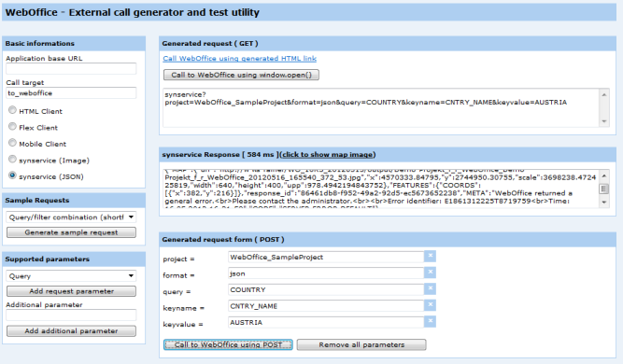Focus the Additional parameter text field
The image size is (623, 364).
71,315
